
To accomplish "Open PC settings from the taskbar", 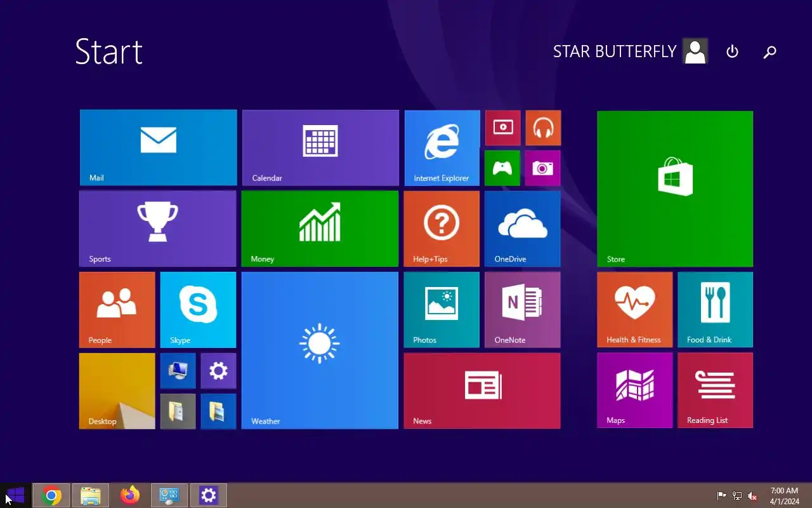I will click(x=209, y=495).
